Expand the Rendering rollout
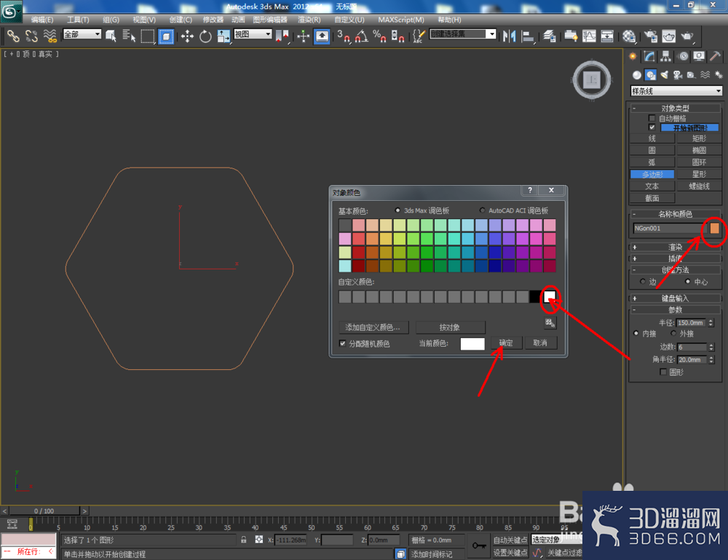728x560 pixels. (676, 247)
